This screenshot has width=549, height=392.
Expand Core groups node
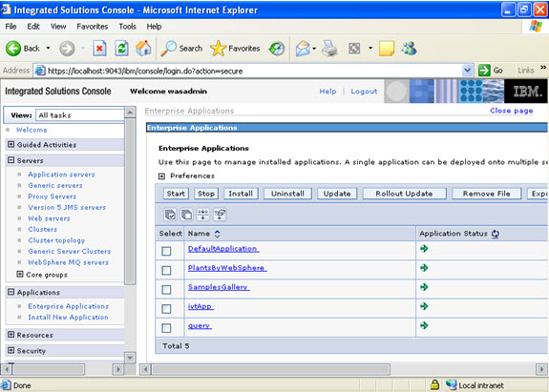tap(20, 274)
